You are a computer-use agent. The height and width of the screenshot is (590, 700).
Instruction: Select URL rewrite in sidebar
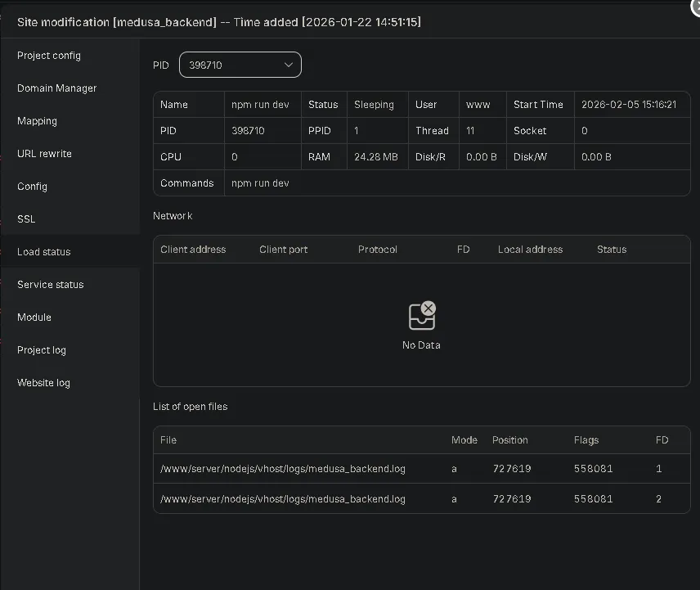point(45,154)
